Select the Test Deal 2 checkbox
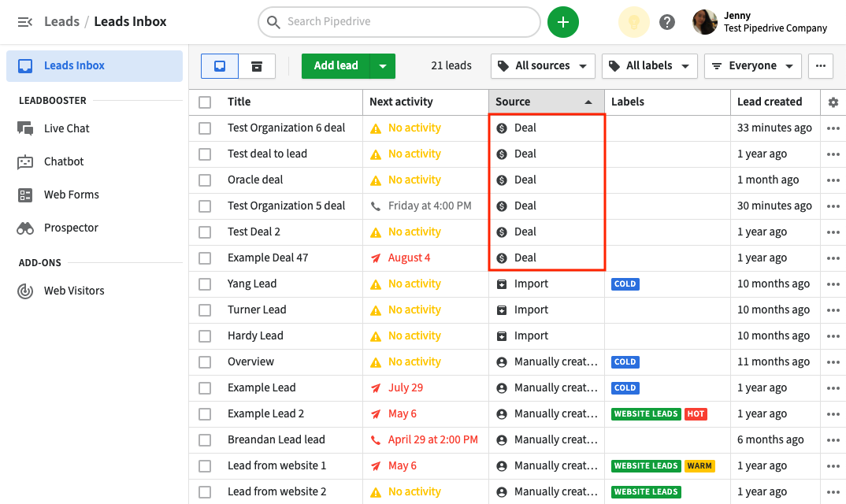 coord(205,232)
